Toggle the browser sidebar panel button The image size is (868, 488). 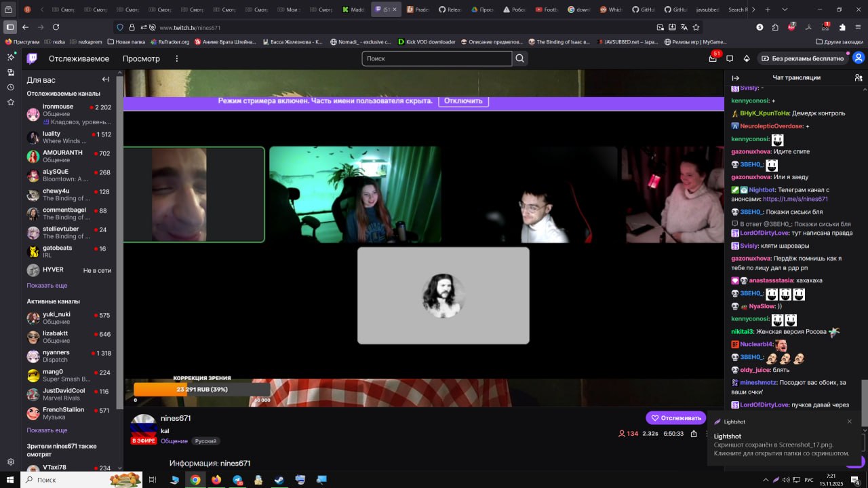pyautogui.click(x=9, y=27)
